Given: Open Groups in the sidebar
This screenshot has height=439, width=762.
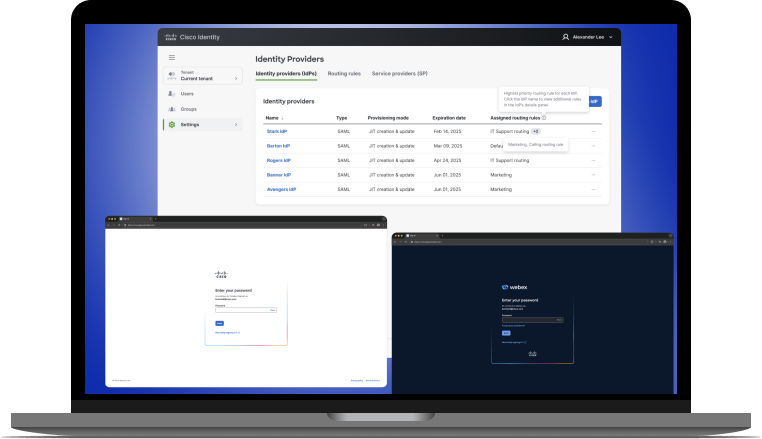Looking at the screenshot, I should (x=189, y=109).
